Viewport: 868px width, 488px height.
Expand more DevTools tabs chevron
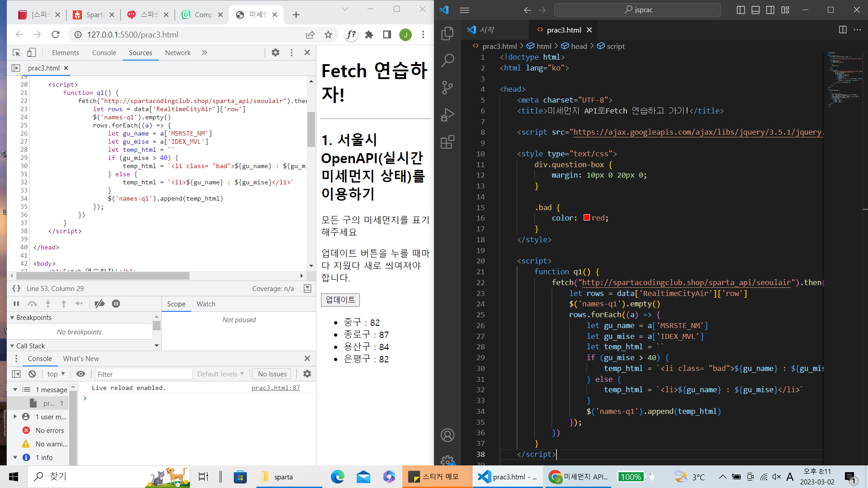coord(205,53)
